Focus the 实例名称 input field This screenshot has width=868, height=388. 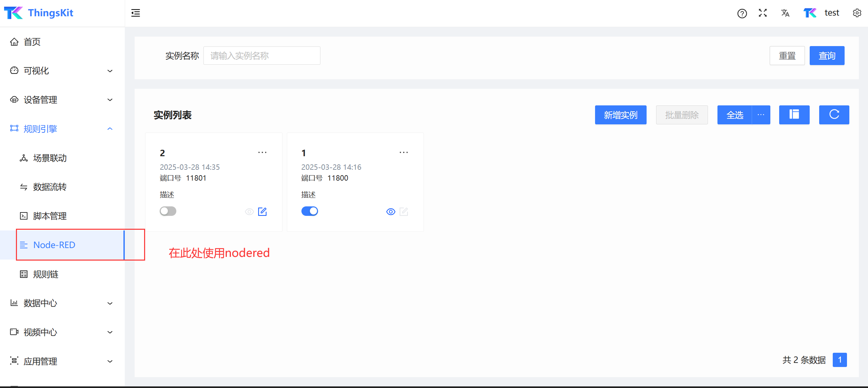click(x=261, y=56)
